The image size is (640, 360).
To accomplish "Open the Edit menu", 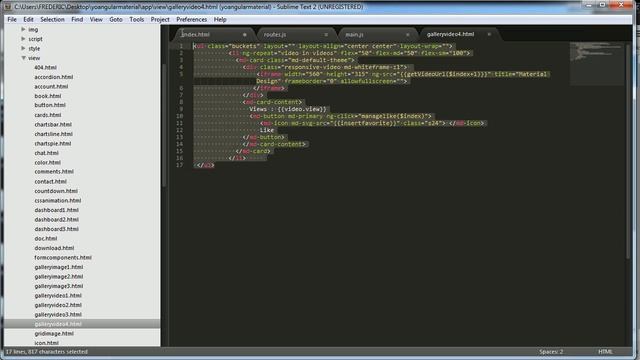I will (x=28, y=19).
